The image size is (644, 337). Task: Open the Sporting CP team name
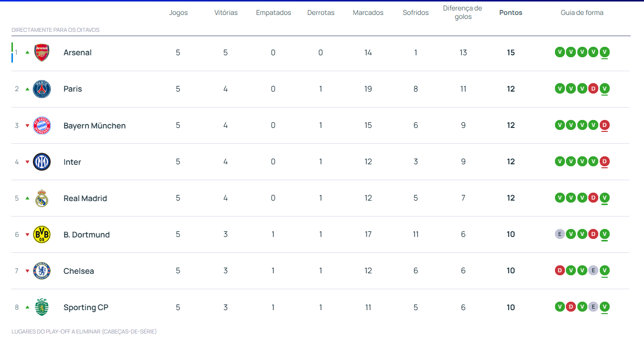click(x=86, y=307)
